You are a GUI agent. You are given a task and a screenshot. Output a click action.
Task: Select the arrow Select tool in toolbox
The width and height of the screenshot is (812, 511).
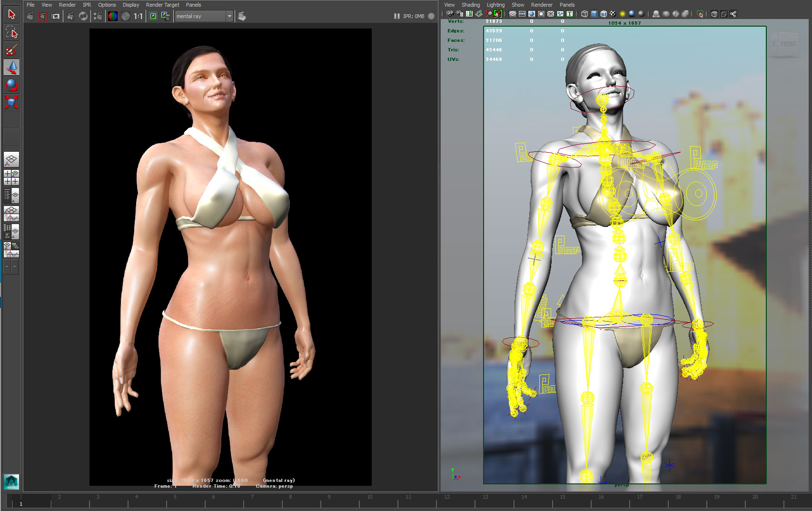point(11,15)
